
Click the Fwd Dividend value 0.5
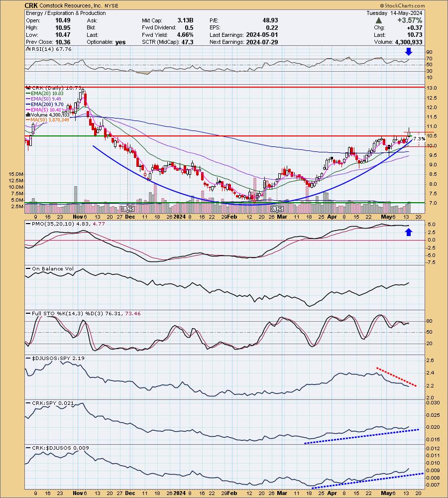pos(189,27)
